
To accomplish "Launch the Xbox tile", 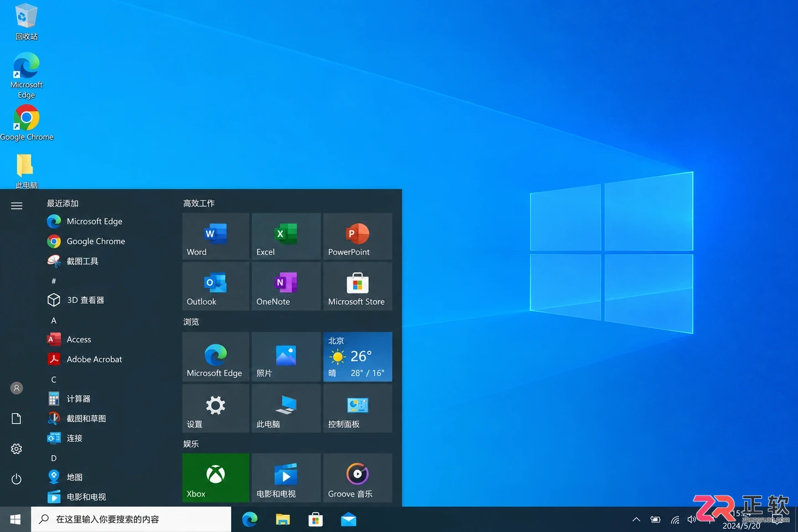I will (x=216, y=478).
